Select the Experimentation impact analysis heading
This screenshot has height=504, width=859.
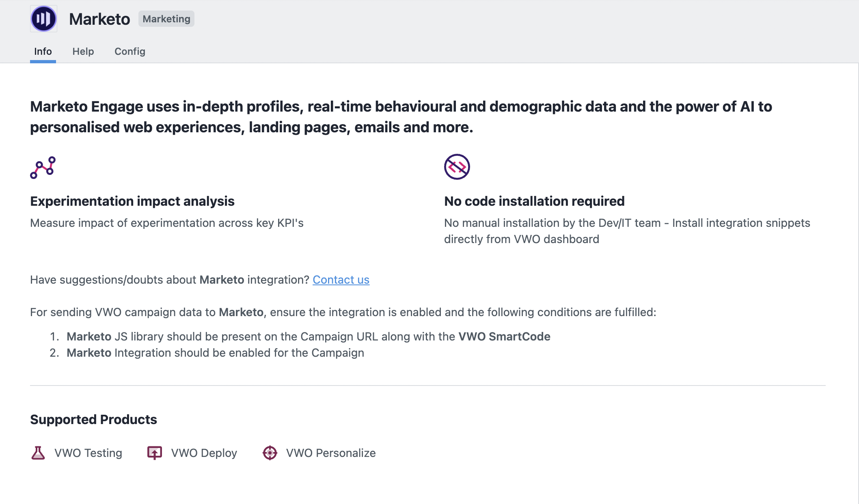tap(132, 201)
